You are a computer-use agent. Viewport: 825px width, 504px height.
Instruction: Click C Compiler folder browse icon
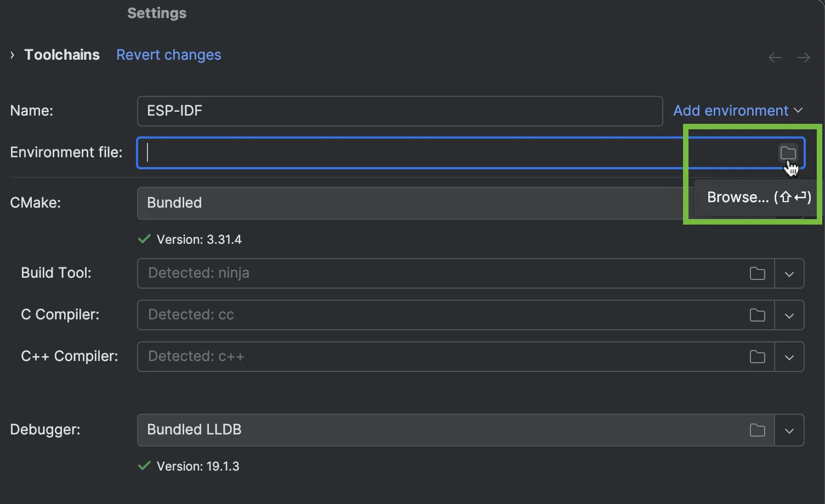click(x=757, y=315)
